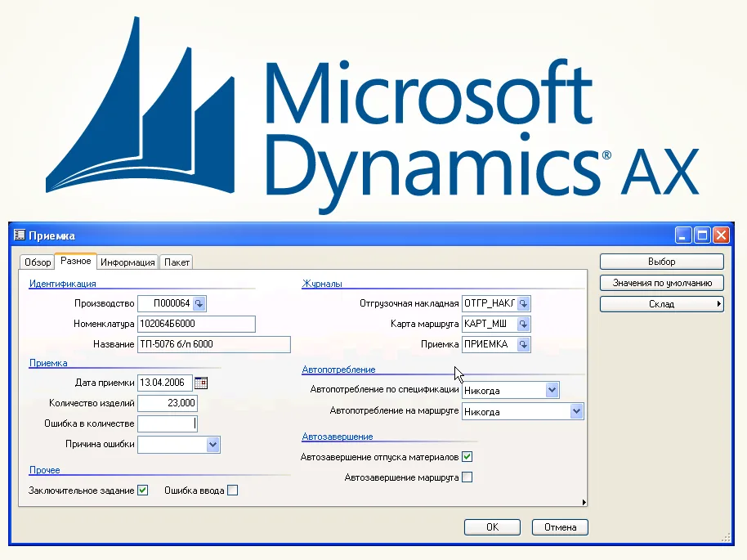Open Автопотребление на маршруте dropdown
The width and height of the screenshot is (747, 560).
(576, 411)
